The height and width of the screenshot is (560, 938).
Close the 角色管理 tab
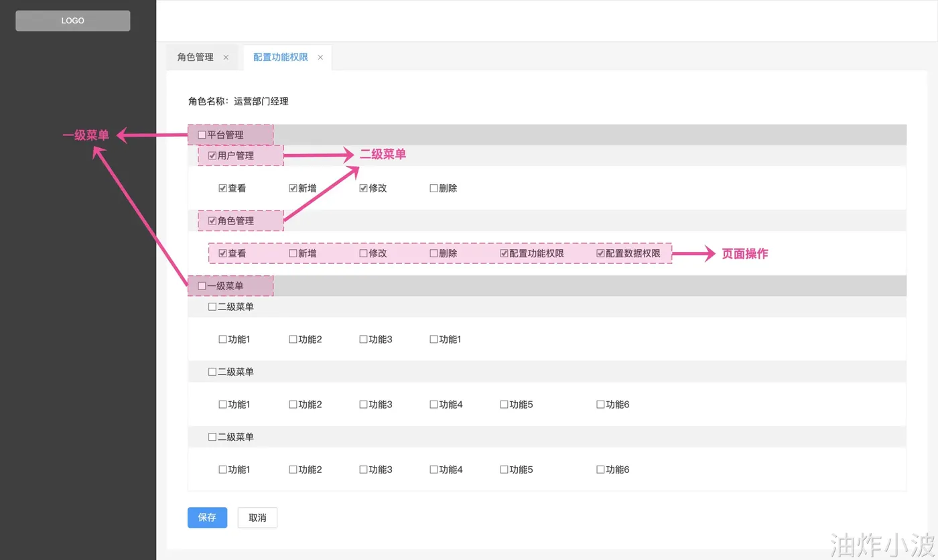coord(226,58)
